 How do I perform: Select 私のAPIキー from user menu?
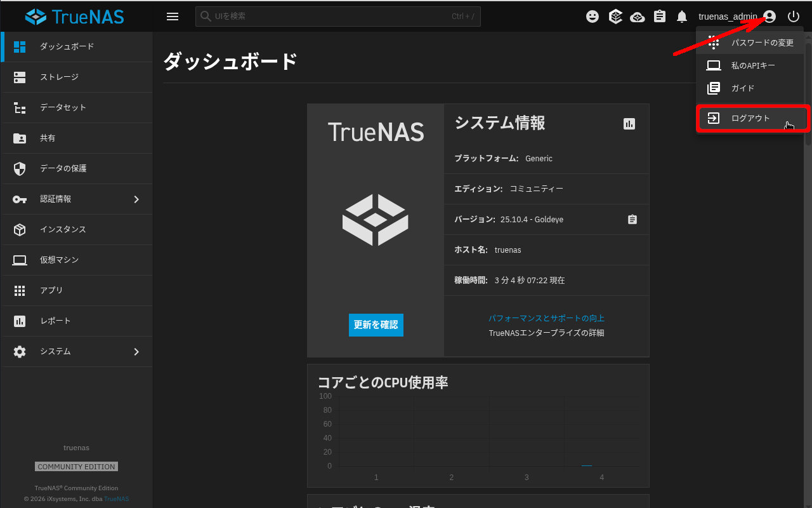click(751, 65)
